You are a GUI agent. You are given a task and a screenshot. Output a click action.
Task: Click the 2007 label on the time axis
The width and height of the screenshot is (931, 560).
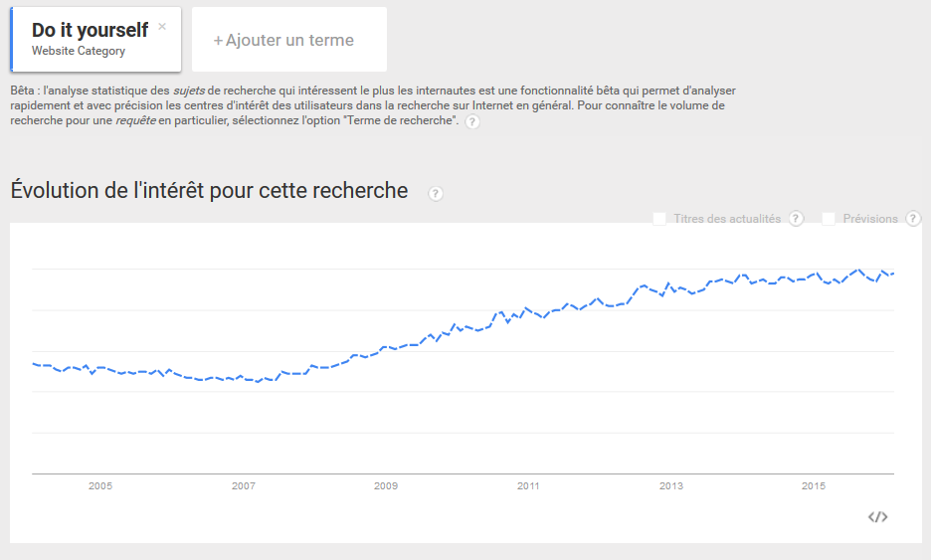pyautogui.click(x=244, y=485)
